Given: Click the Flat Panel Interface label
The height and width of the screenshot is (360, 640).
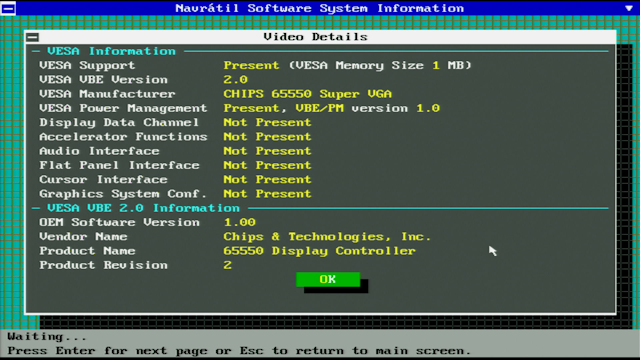Looking at the screenshot, I should [119, 165].
